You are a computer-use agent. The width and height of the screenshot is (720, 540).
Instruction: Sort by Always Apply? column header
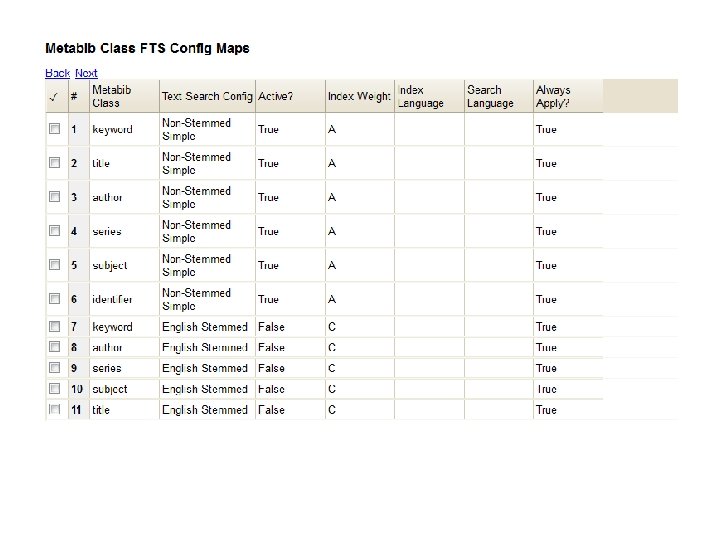(553, 97)
